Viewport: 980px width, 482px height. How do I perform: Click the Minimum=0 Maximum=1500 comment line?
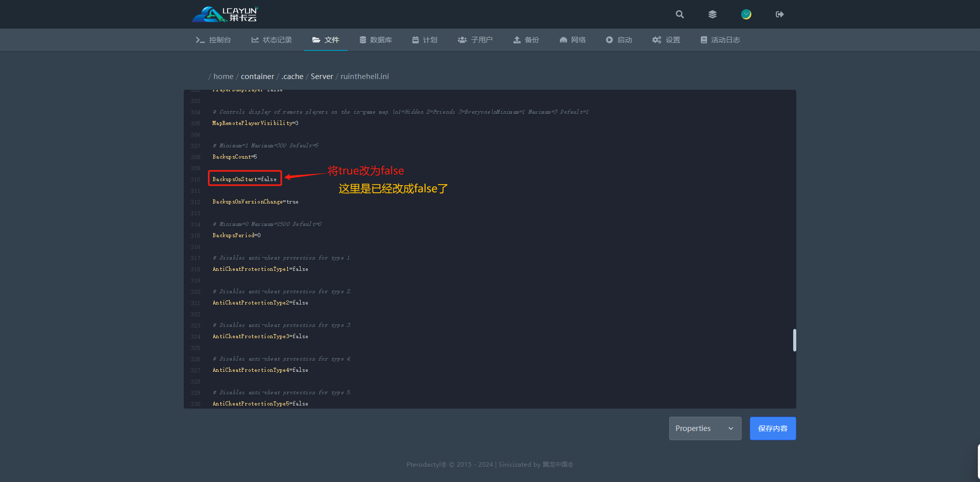pyautogui.click(x=267, y=224)
